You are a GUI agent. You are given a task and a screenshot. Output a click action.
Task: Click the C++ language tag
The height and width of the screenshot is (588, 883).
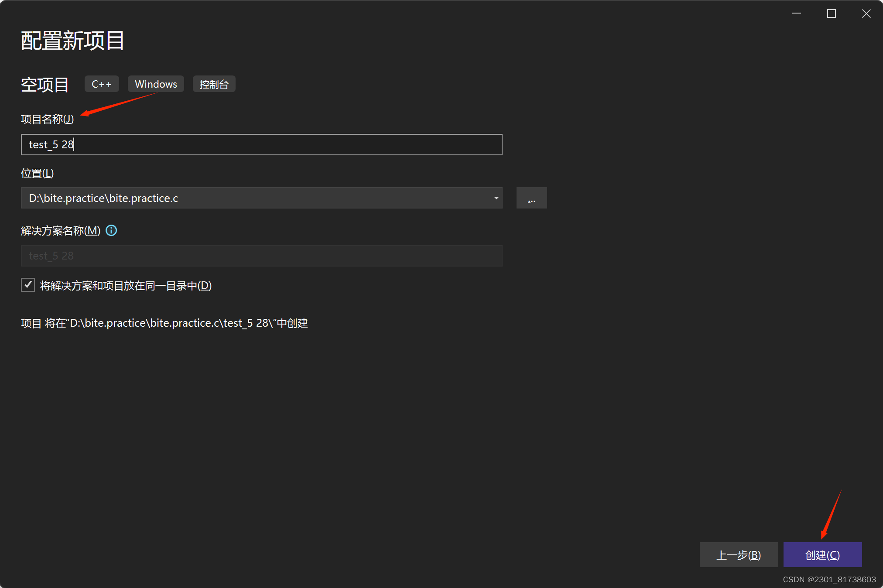click(102, 84)
